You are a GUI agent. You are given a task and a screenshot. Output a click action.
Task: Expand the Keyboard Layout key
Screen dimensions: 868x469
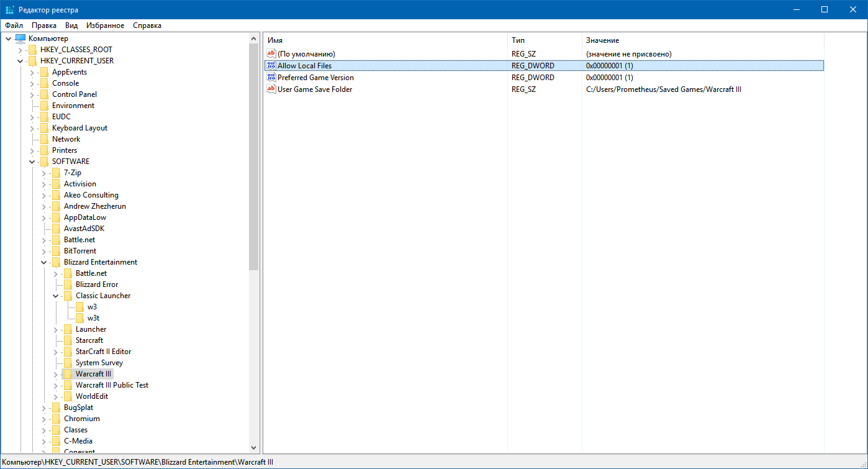pos(32,128)
